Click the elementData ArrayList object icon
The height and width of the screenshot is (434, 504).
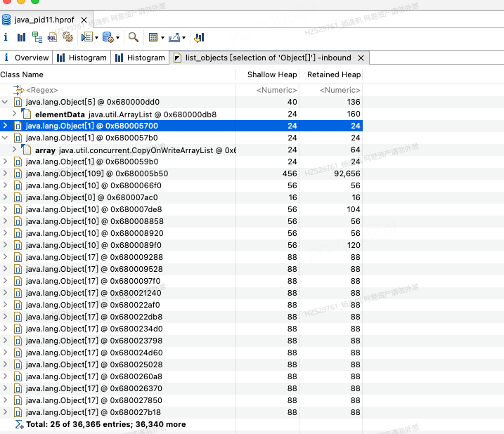click(26, 114)
